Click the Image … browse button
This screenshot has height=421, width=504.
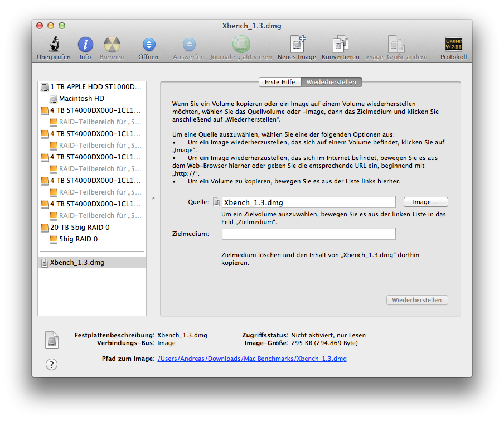pos(425,202)
